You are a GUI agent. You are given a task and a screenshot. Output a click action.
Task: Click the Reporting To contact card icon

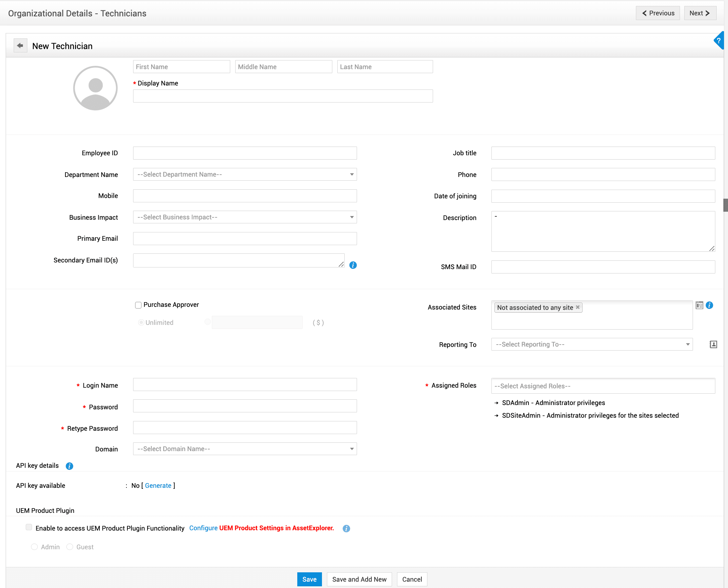pyautogui.click(x=713, y=345)
